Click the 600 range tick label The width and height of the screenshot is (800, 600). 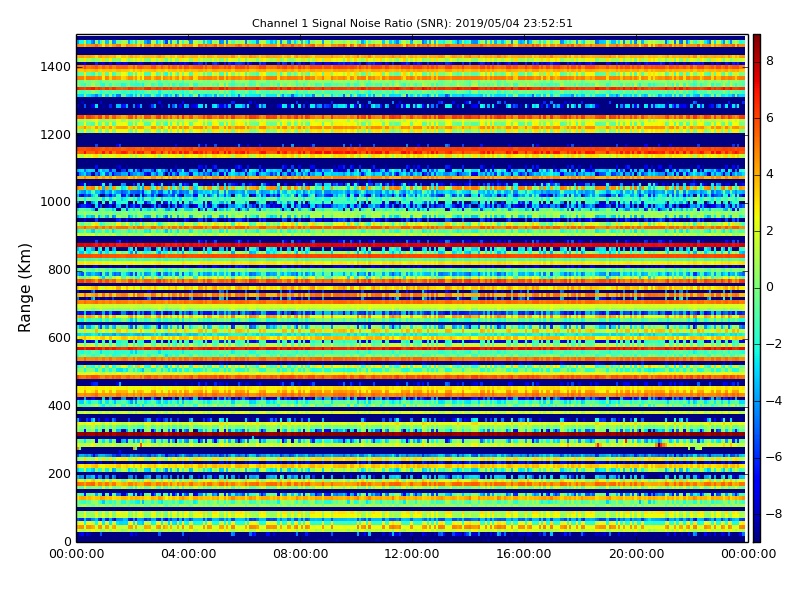click(59, 338)
